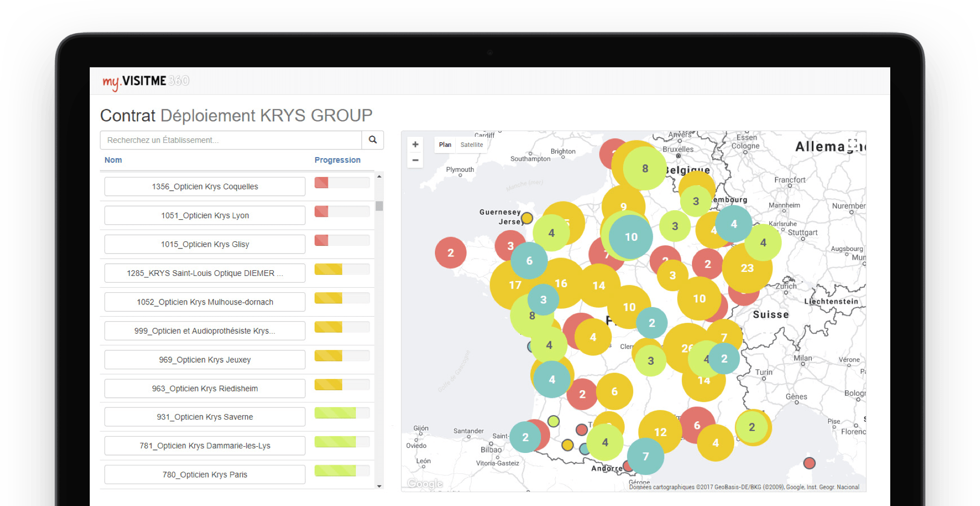Image resolution: width=980 pixels, height=506 pixels.
Task: Open 931_Opticien Krys Saverne
Action: [x=205, y=417]
